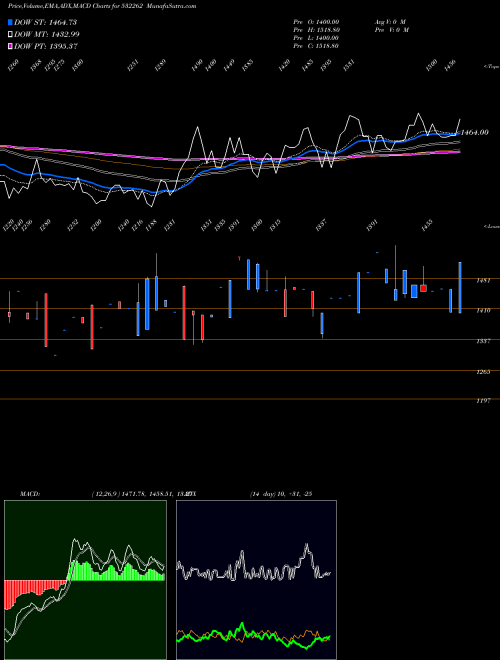Click the 1265 price axis label
Image resolution: width=500 pixels, height=660 pixels.
click(483, 372)
